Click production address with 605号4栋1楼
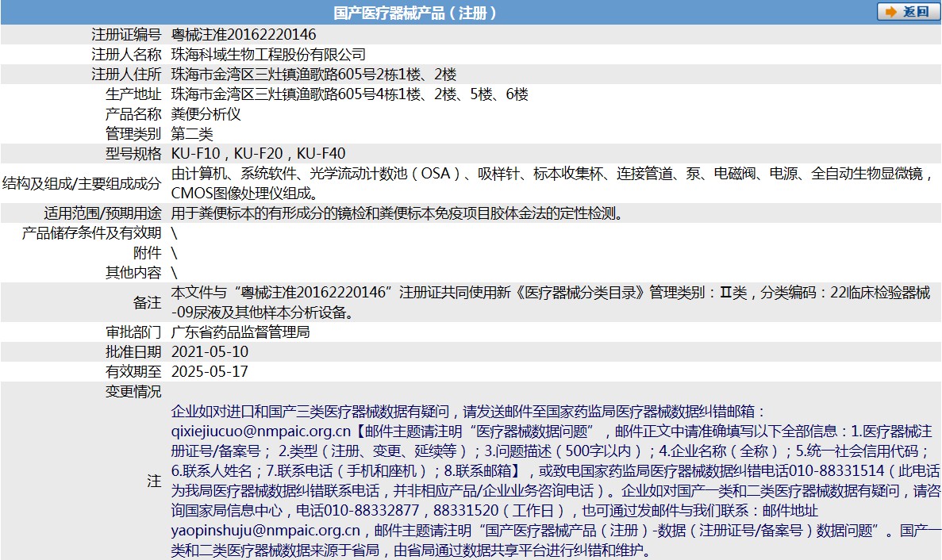Screen dimensions: 942x560 point(350,94)
